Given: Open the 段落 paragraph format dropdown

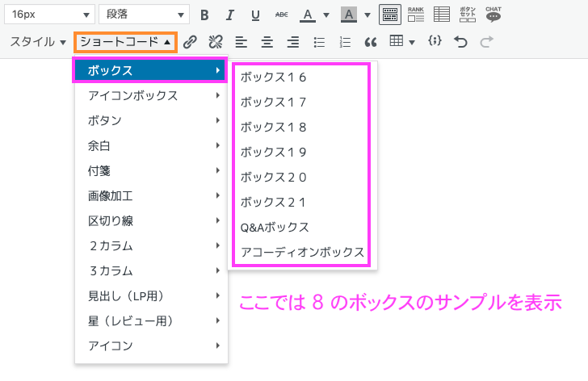Looking at the screenshot, I should [145, 15].
